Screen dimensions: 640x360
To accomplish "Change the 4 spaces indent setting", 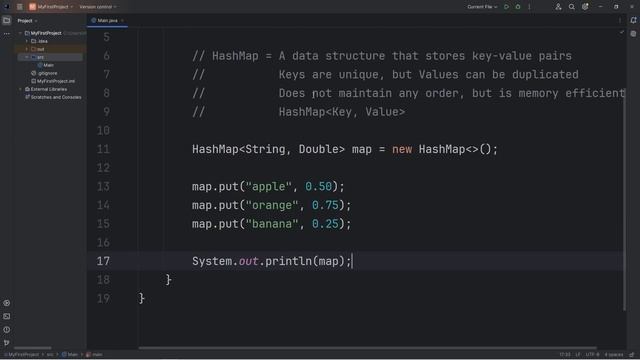I will click(x=614, y=355).
